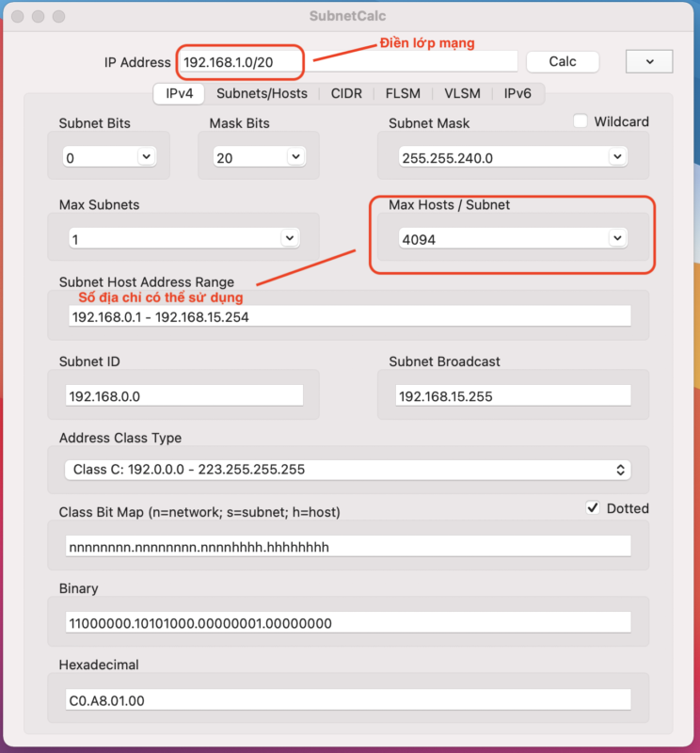Click the Subnet ID field 192.168.0.0

184,395
